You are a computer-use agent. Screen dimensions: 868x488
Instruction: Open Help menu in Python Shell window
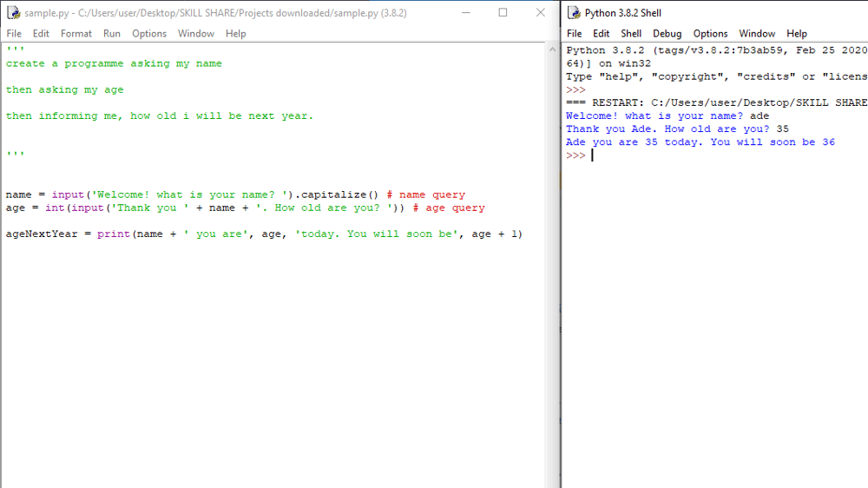(x=797, y=34)
